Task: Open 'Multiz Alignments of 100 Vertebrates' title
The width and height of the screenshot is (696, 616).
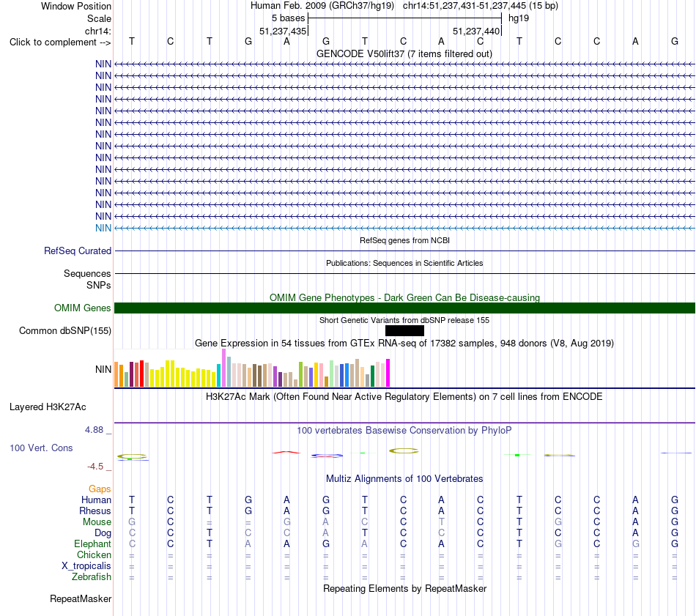Action: [x=404, y=478]
